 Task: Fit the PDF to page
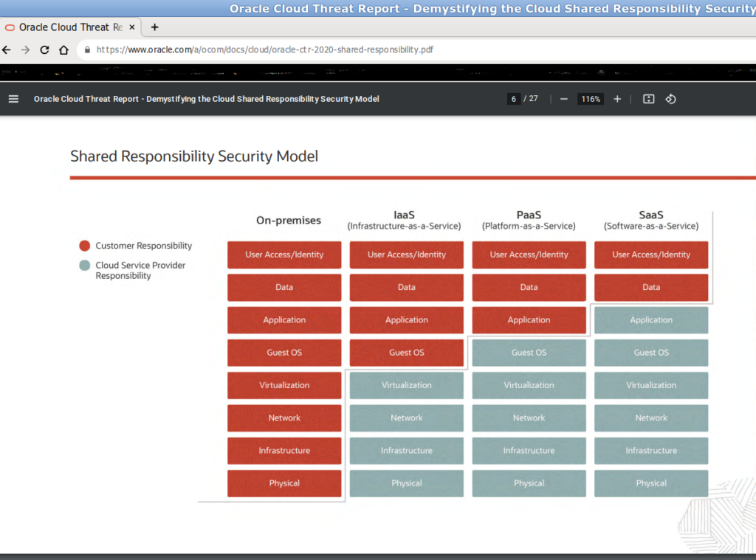[x=648, y=99]
